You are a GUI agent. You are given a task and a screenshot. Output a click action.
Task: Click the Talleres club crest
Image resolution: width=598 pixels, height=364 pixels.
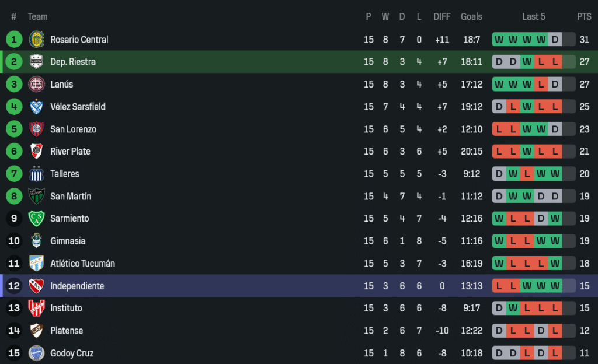tap(36, 174)
